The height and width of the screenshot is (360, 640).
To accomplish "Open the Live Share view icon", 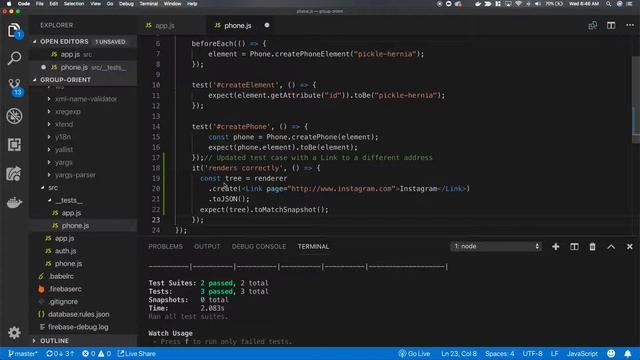I will (14, 174).
